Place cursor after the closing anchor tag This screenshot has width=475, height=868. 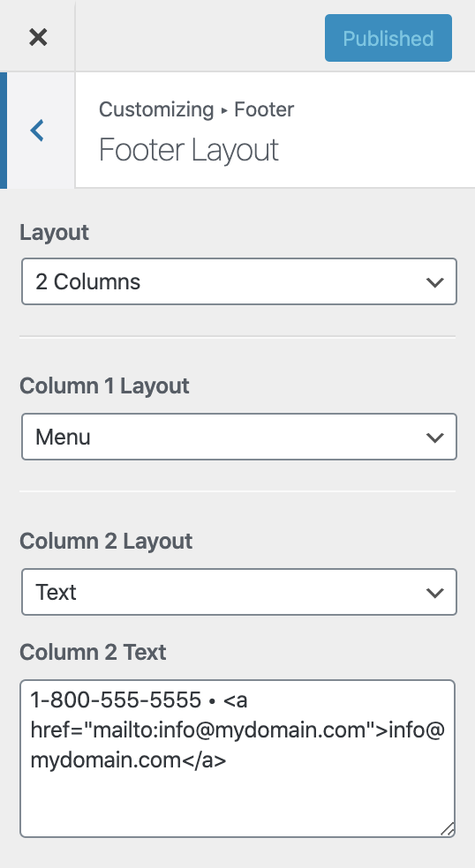coord(227,760)
